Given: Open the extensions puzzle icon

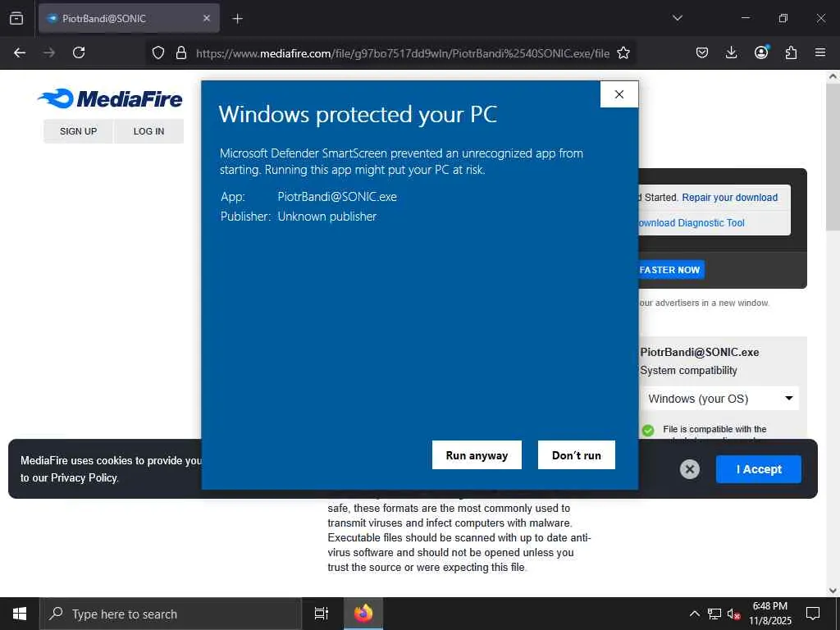Looking at the screenshot, I should 791,52.
